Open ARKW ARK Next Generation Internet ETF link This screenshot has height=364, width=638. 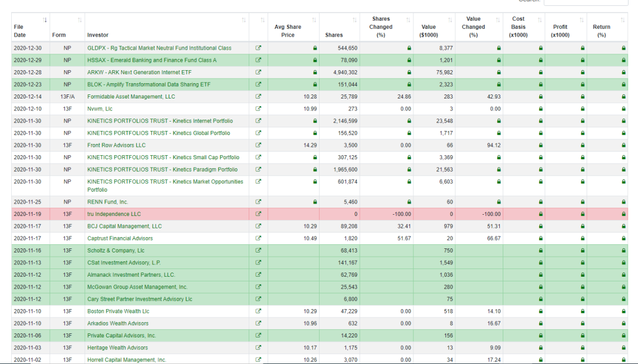[139, 73]
